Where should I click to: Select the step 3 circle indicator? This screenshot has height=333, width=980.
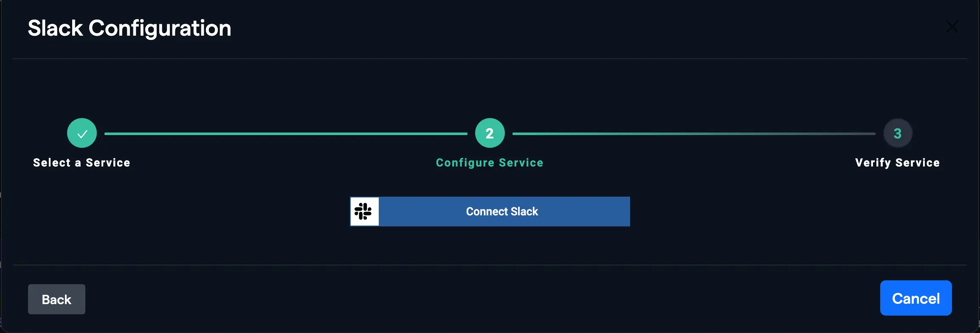click(x=898, y=133)
